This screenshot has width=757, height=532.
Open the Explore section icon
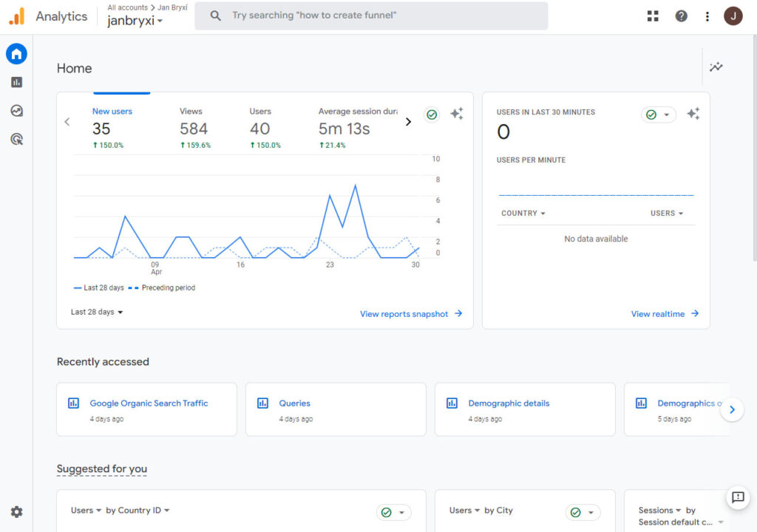click(16, 111)
